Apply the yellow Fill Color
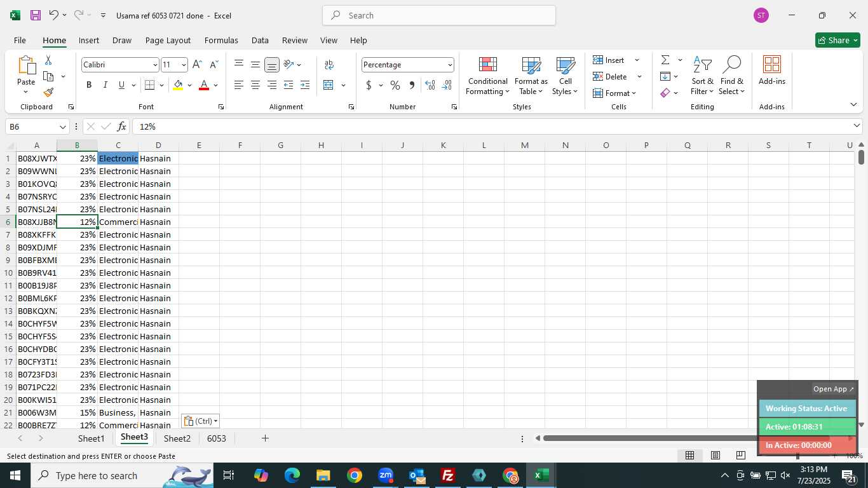This screenshot has height=488, width=868. pos(178,85)
